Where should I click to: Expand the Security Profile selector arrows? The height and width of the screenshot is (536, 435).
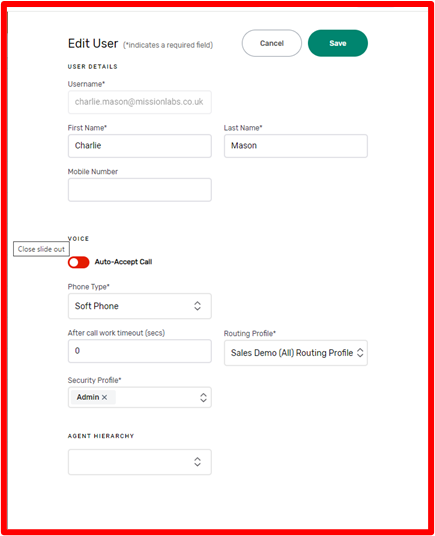point(203,397)
